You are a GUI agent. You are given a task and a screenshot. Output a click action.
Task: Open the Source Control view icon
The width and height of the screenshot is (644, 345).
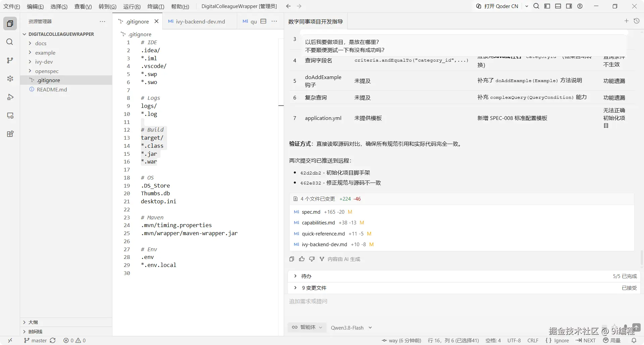10,60
